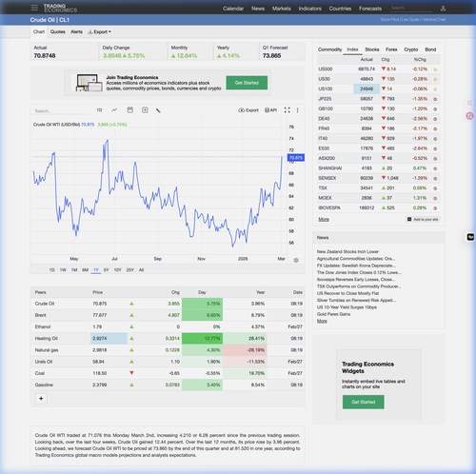Open chart settings gear icon
This screenshot has height=474, width=476.
296,260
